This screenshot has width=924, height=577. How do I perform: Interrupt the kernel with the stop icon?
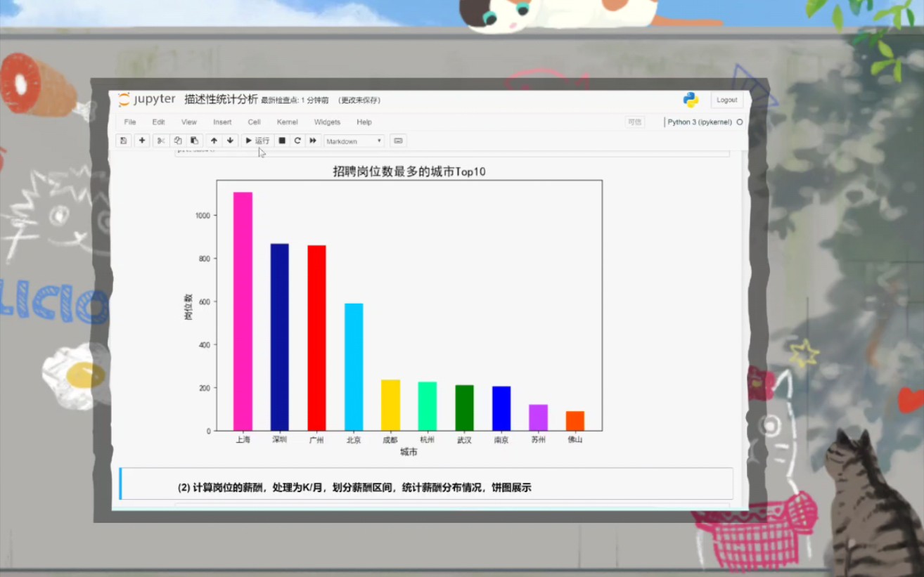click(281, 141)
